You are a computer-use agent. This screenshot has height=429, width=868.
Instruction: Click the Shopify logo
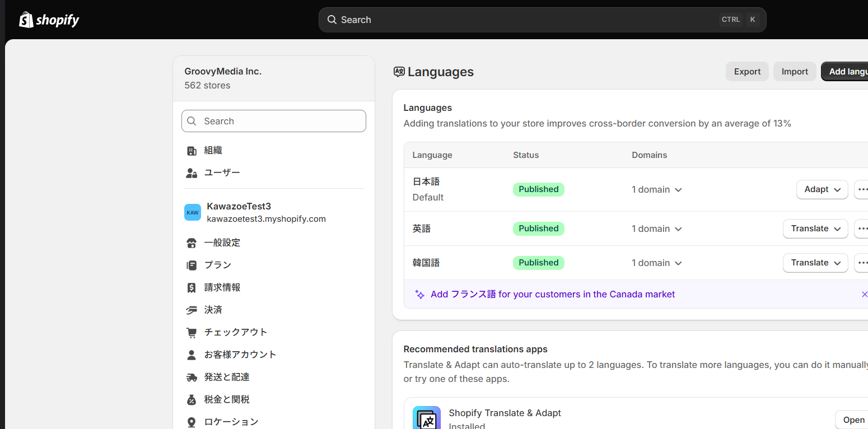49,20
